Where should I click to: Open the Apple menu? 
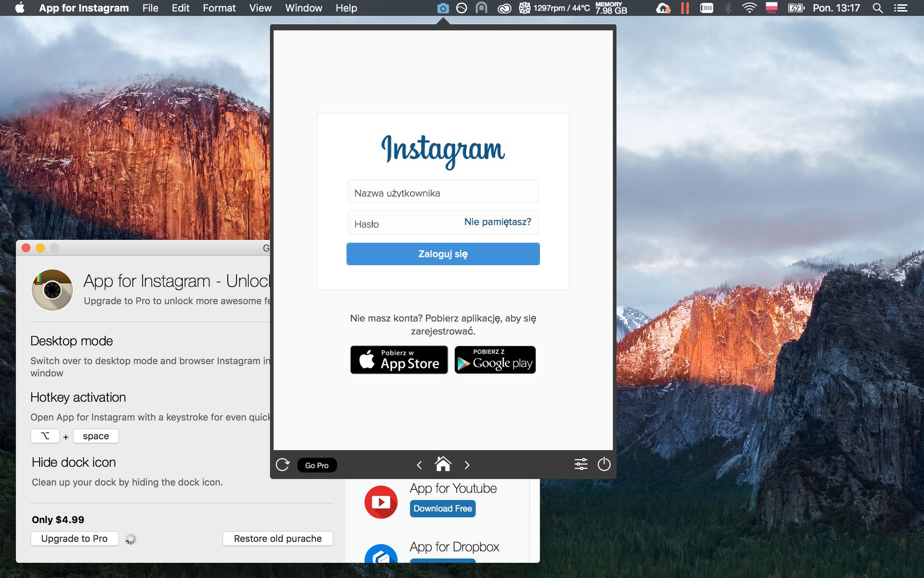tap(20, 8)
